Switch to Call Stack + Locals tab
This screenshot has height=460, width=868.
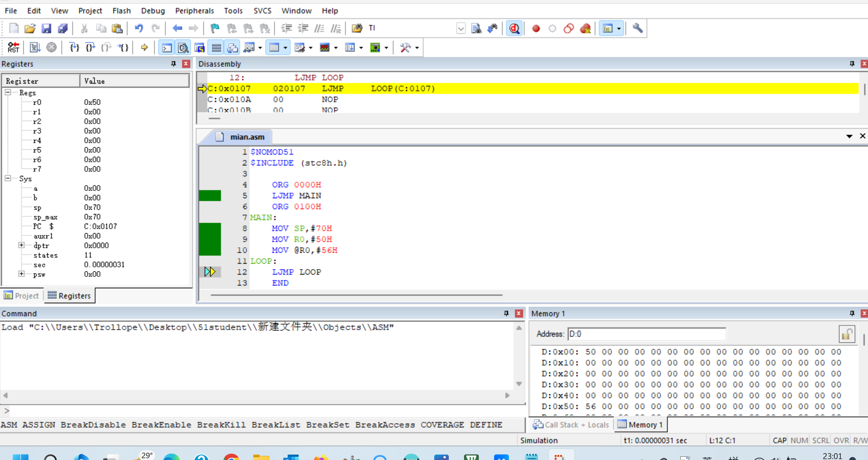pyautogui.click(x=571, y=425)
